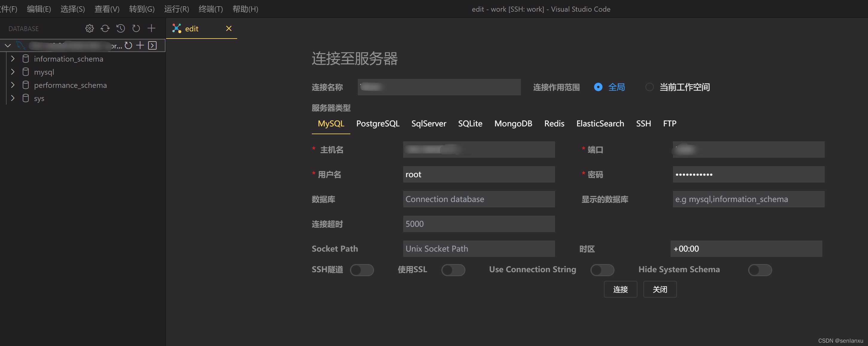The height and width of the screenshot is (346, 868).
Task: Open the 选择(S) menu
Action: (73, 9)
